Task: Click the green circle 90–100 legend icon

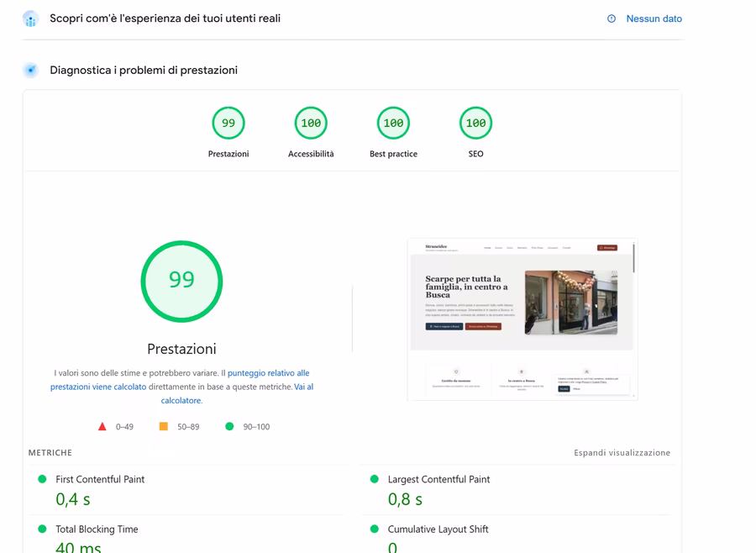Action: (229, 426)
